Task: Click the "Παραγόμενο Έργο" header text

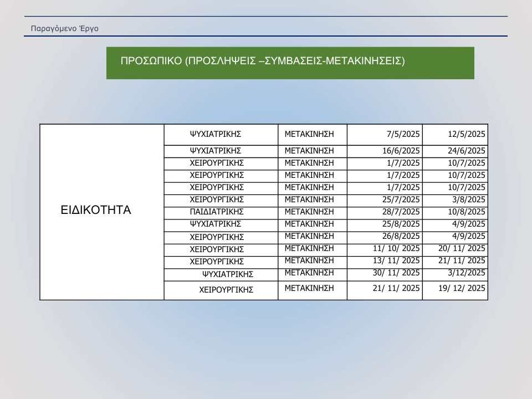Action: (x=65, y=28)
